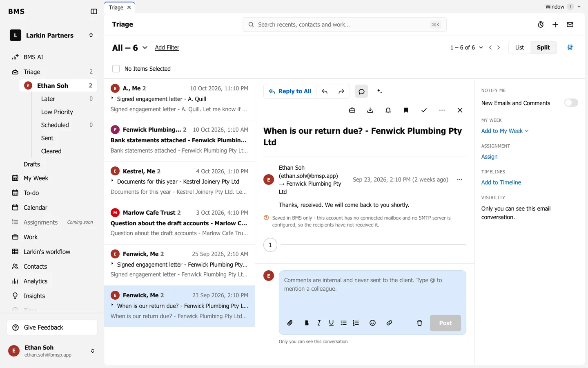
Task: Switch to List view
Action: click(519, 47)
